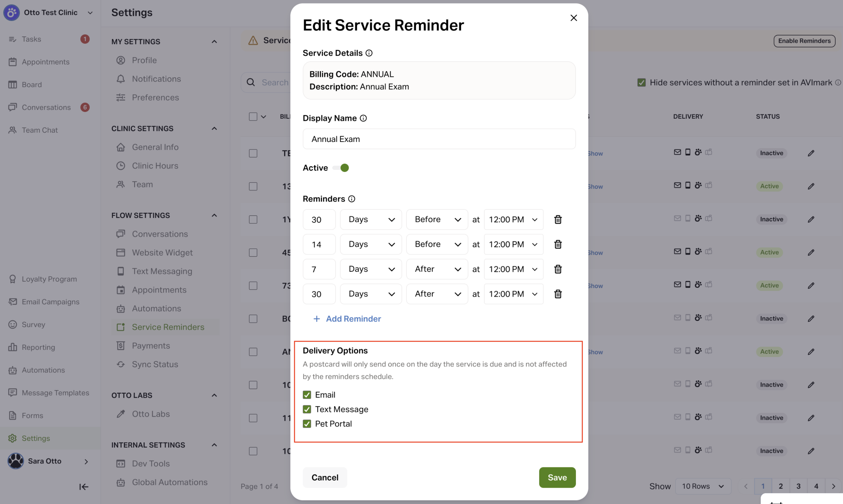This screenshot has height=504, width=843.
Task: Open clinic switcher chevron next to Otto Test Clinic
Action: pos(90,12)
